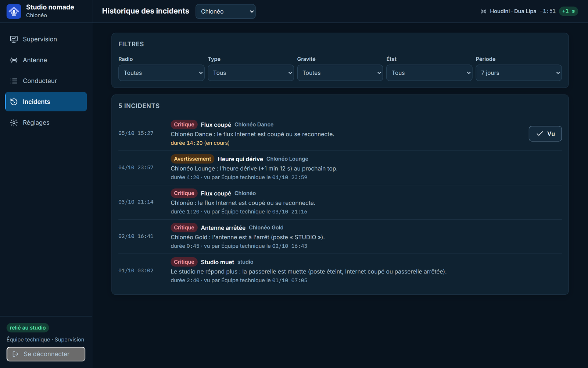Click the Avertissement badge on Heure qui dérive

(193, 159)
